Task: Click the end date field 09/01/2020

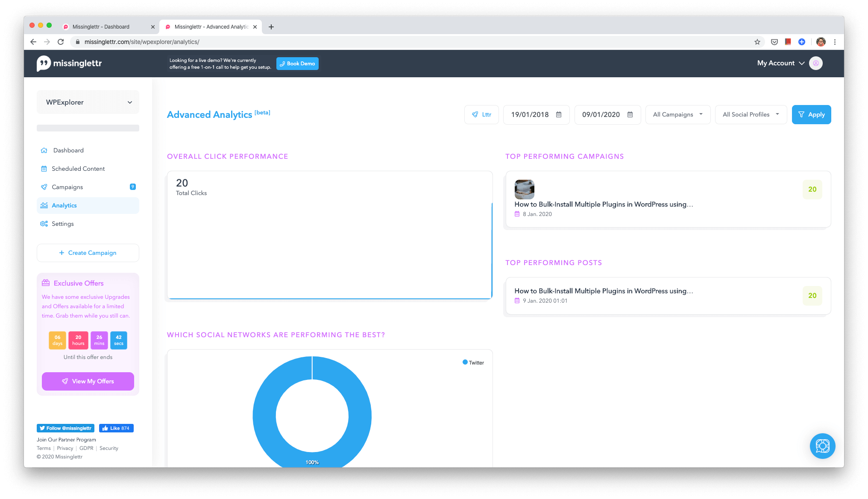Action: (x=607, y=114)
